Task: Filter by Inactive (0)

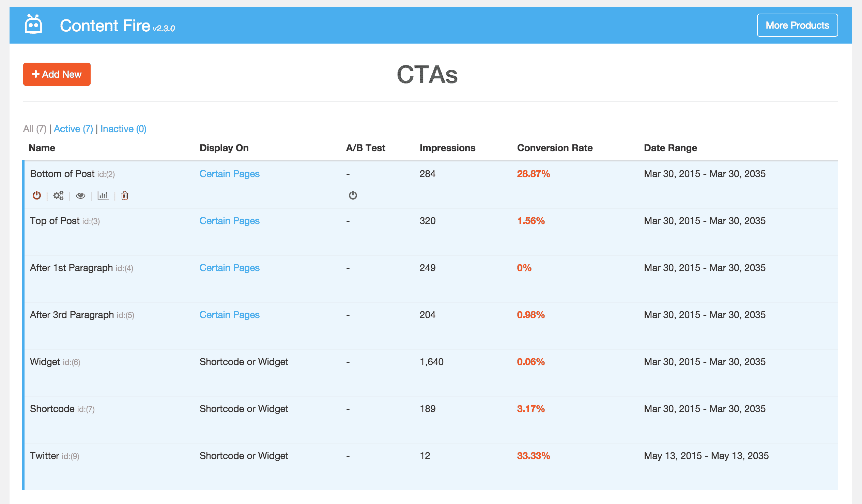Action: click(x=123, y=129)
